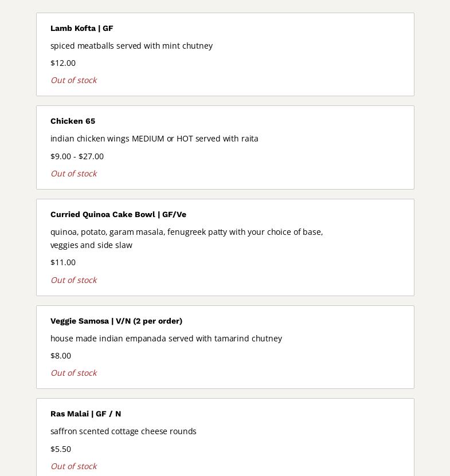Image resolution: width=450 pixels, height=476 pixels.
Task: Open the Veggie Samosa item title
Action: click(116, 321)
